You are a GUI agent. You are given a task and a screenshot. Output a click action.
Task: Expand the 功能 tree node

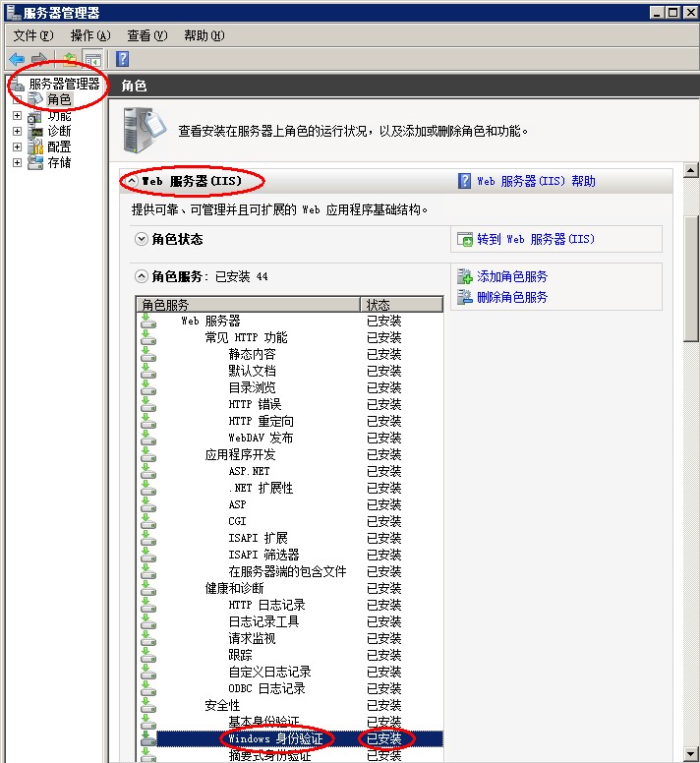point(17,116)
